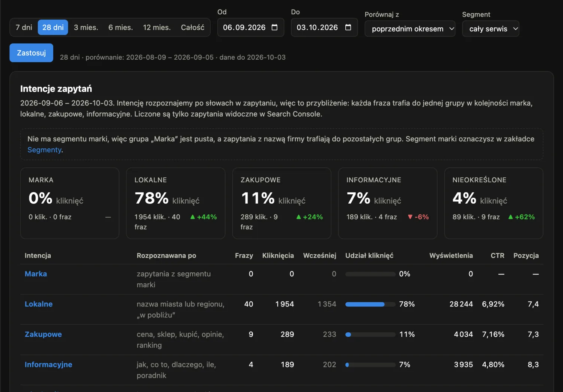563x392 pixels.
Task: Click the LOKALNE 78% summary card
Action: [x=176, y=203]
